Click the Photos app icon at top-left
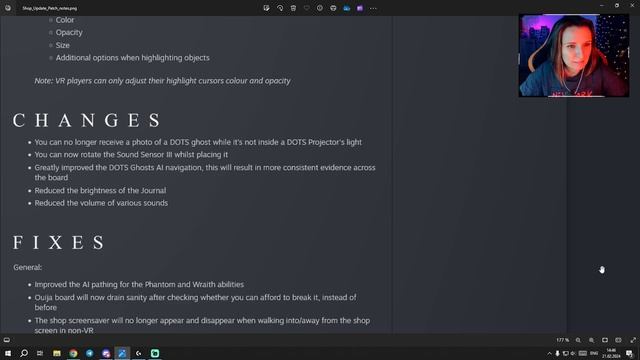 tap(8, 8)
